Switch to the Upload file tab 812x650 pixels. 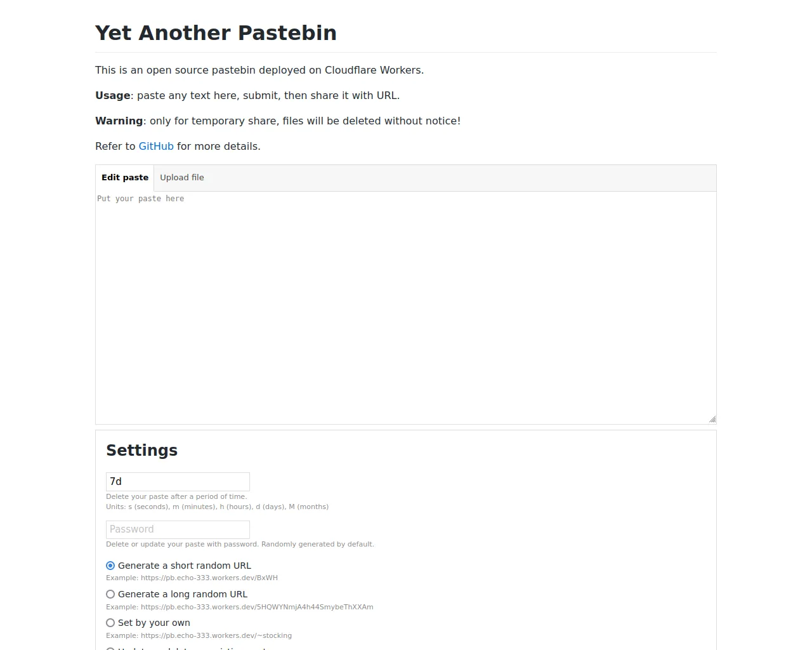181,178
